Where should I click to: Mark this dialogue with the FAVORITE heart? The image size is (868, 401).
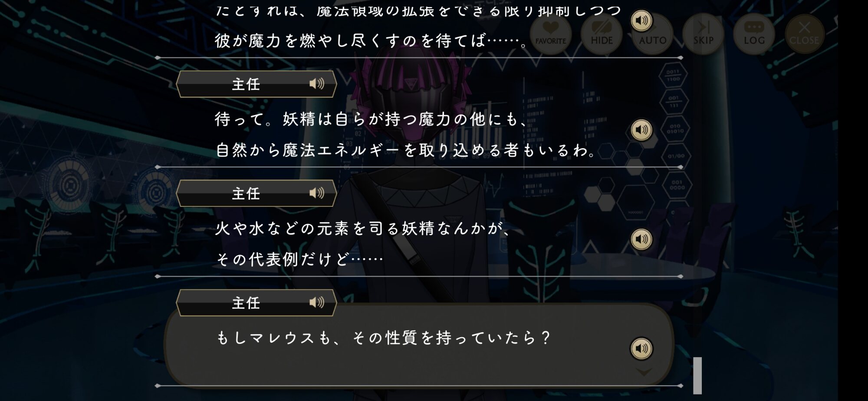[550, 33]
